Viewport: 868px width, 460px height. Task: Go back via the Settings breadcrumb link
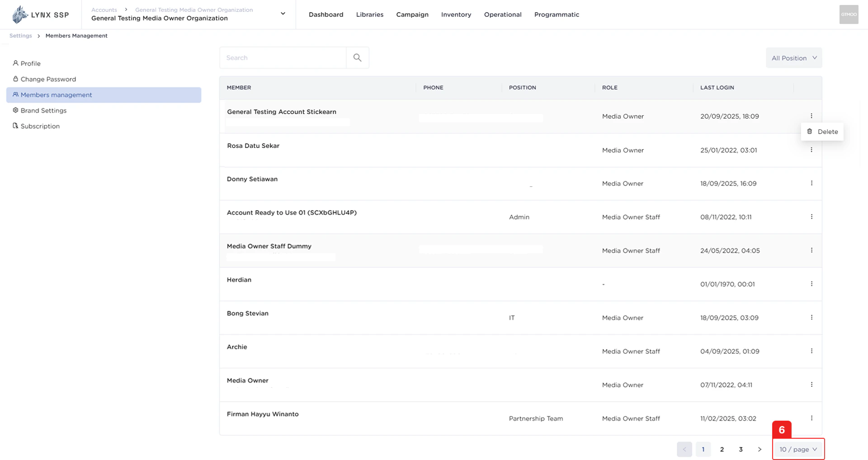20,35
